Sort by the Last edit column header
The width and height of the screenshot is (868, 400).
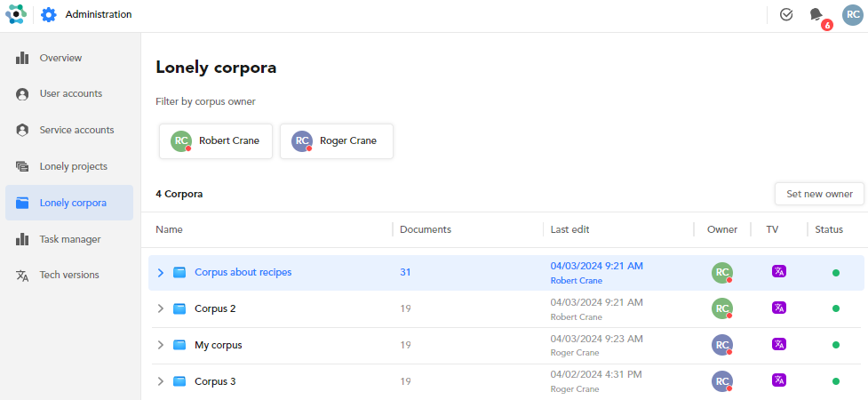point(569,229)
